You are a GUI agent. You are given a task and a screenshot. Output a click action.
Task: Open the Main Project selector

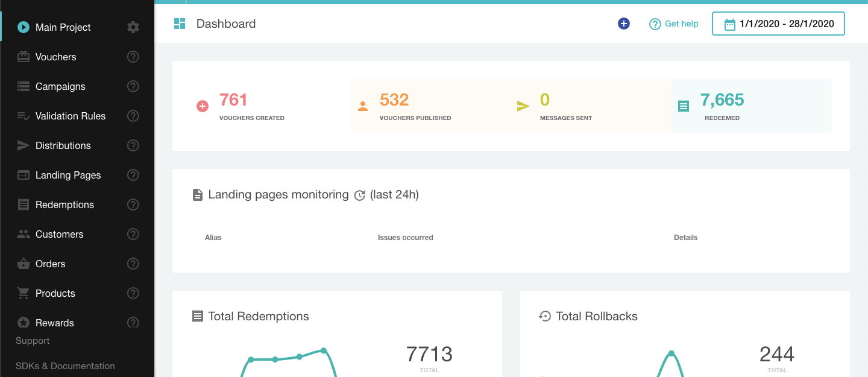(63, 27)
